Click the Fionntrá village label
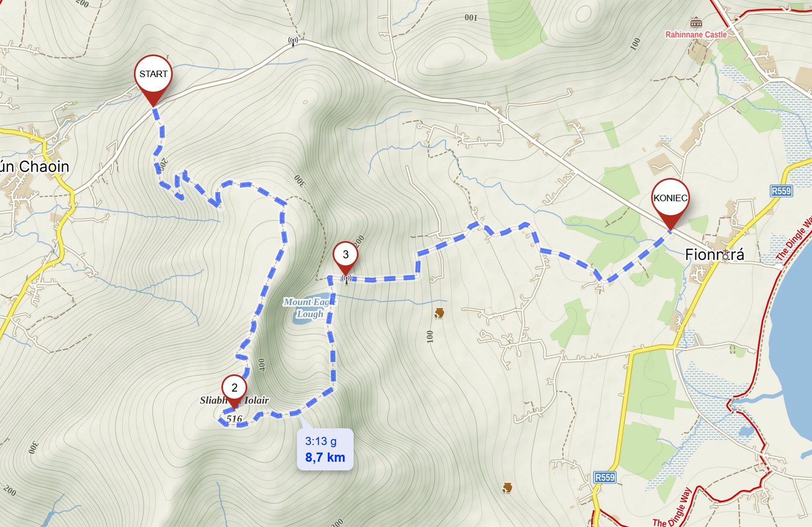 tap(714, 255)
